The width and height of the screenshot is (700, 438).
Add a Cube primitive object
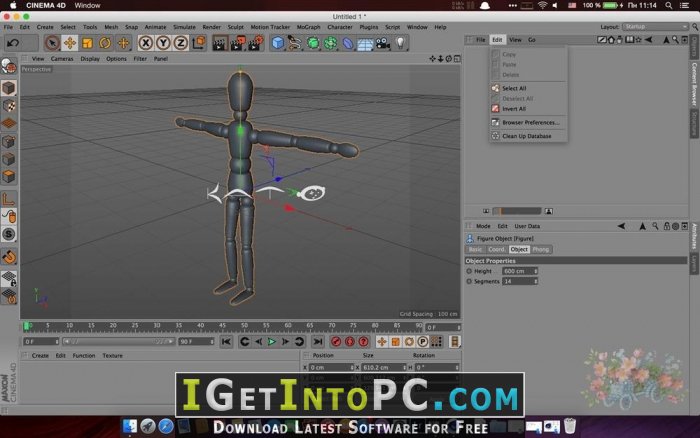278,43
